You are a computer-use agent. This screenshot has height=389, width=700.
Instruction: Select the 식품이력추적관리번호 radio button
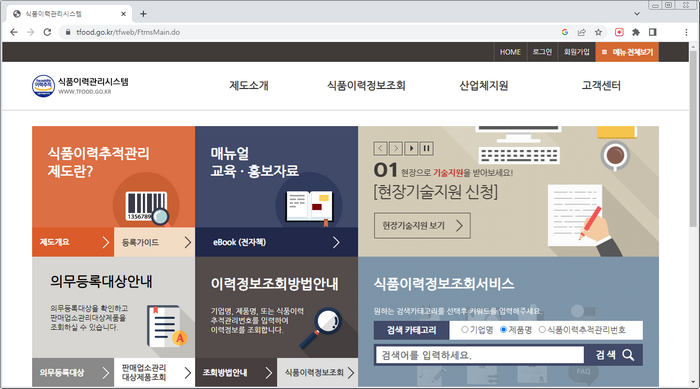click(542, 330)
